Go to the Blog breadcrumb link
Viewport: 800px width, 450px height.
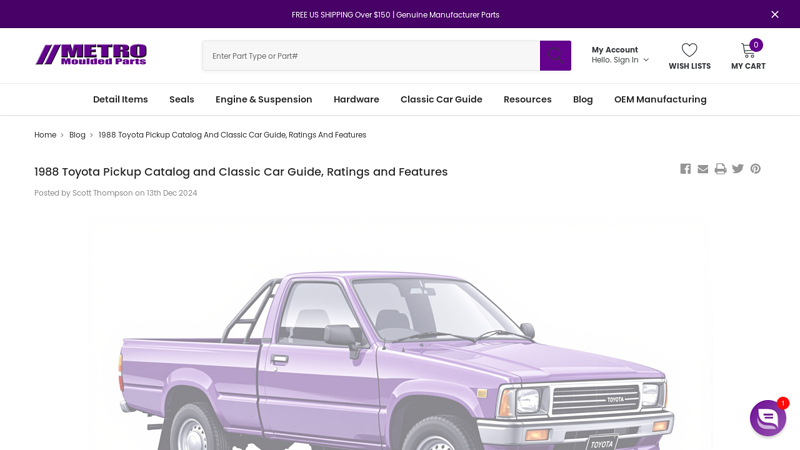(x=77, y=135)
